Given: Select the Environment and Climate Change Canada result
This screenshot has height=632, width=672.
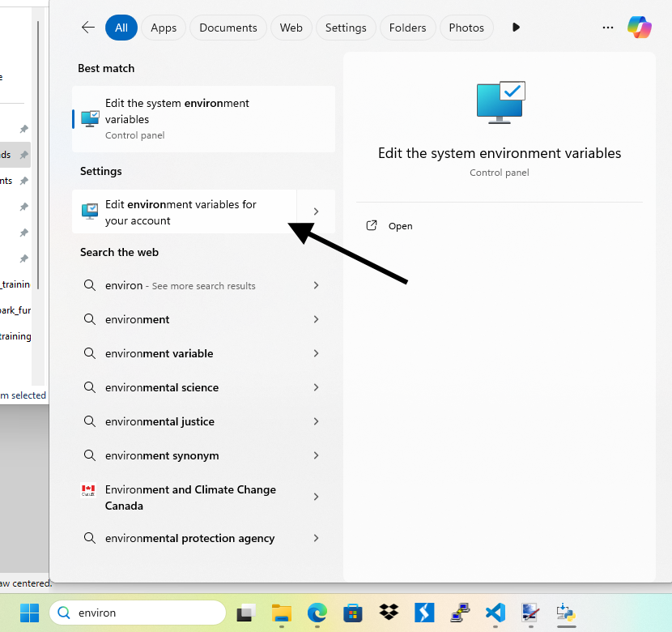Looking at the screenshot, I should 190,497.
